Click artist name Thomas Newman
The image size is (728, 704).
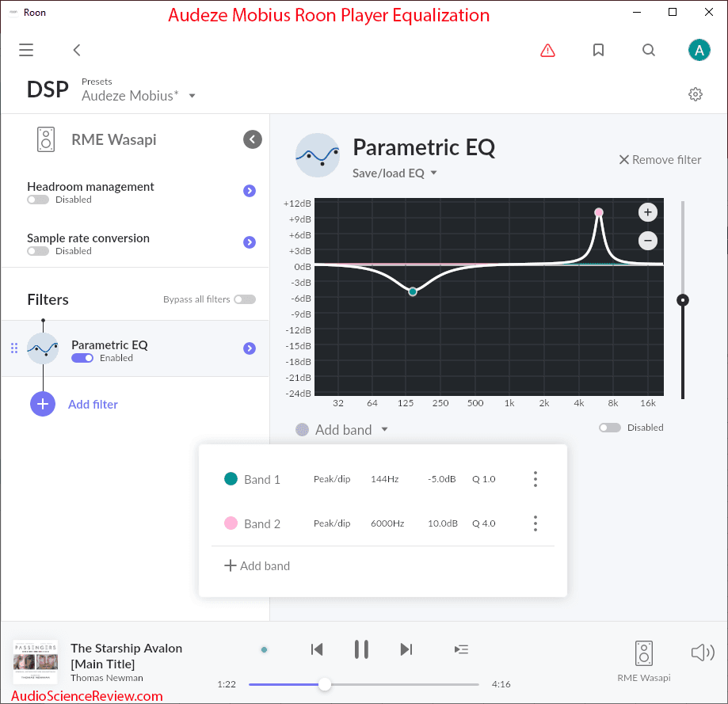tap(107, 678)
